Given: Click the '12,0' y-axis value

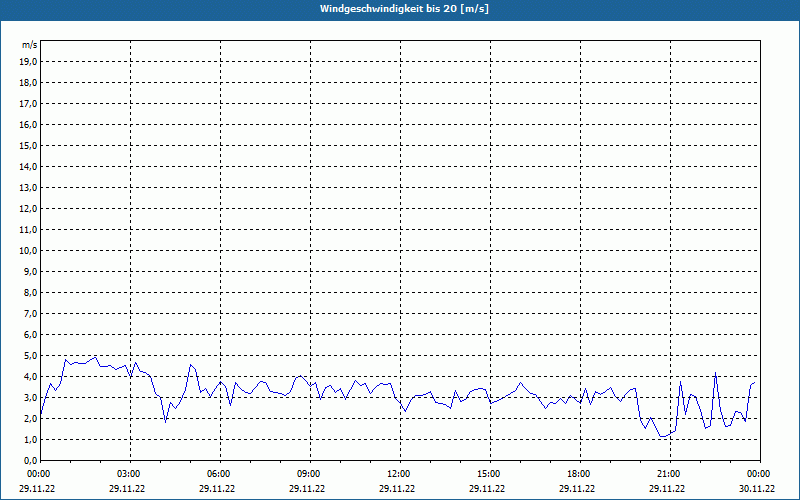Looking at the screenshot, I should click(x=28, y=208).
